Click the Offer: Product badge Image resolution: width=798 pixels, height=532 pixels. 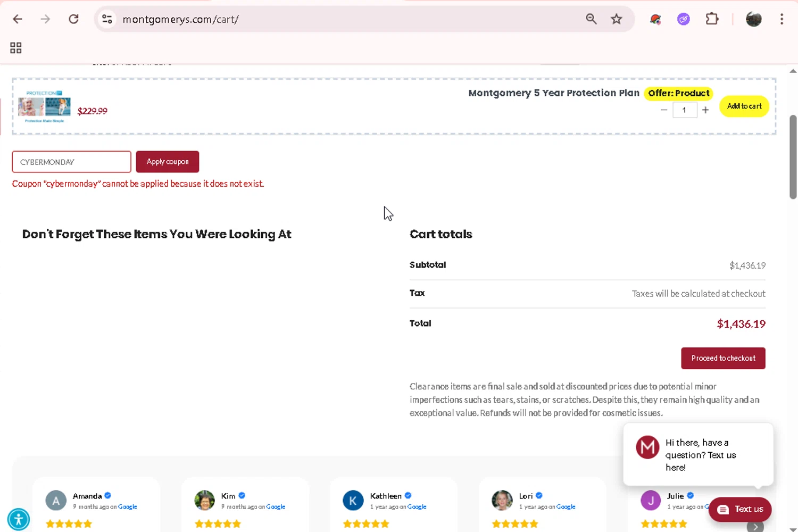tap(679, 93)
